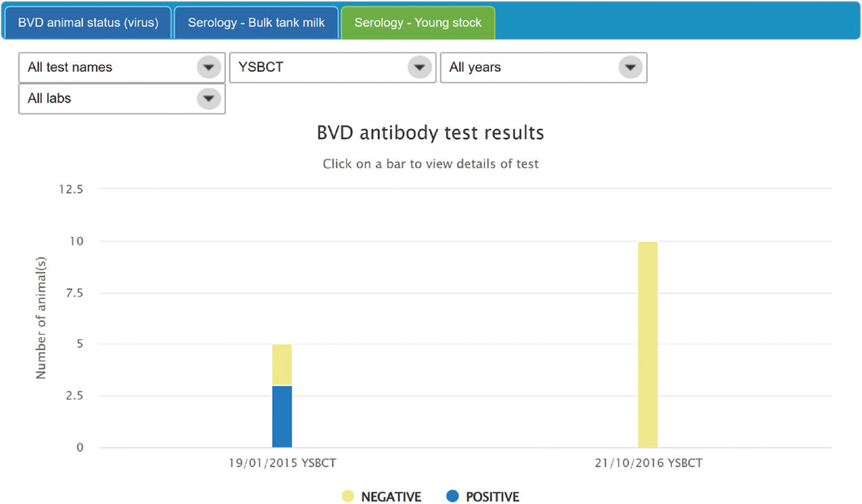Click blue positive bar for 19/01/2015
The image size is (862, 504).
point(282,416)
